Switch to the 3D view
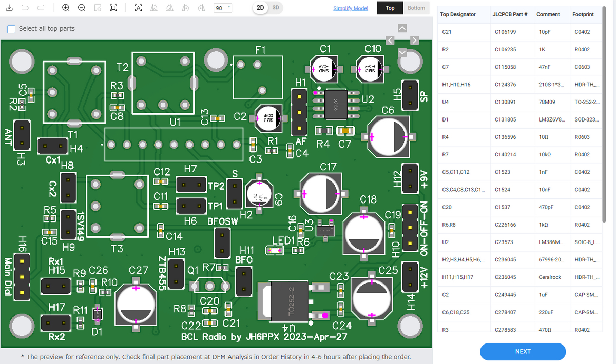This screenshot has width=616, height=364. click(x=276, y=8)
